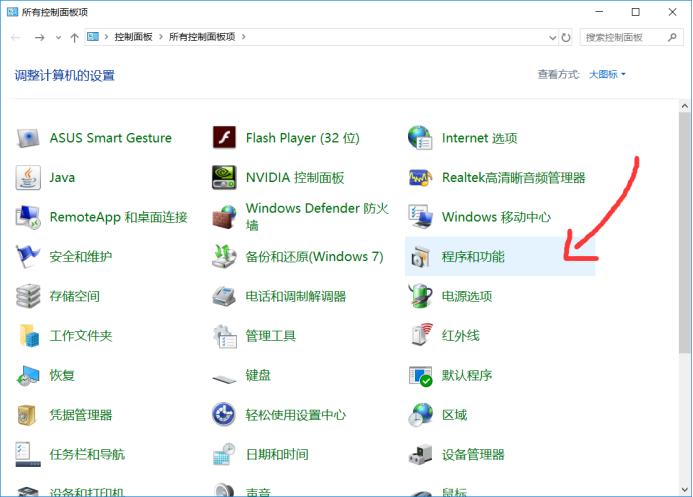Screen dimensions: 693x497
Task: Click the 电源选项 text link
Action: point(467,296)
